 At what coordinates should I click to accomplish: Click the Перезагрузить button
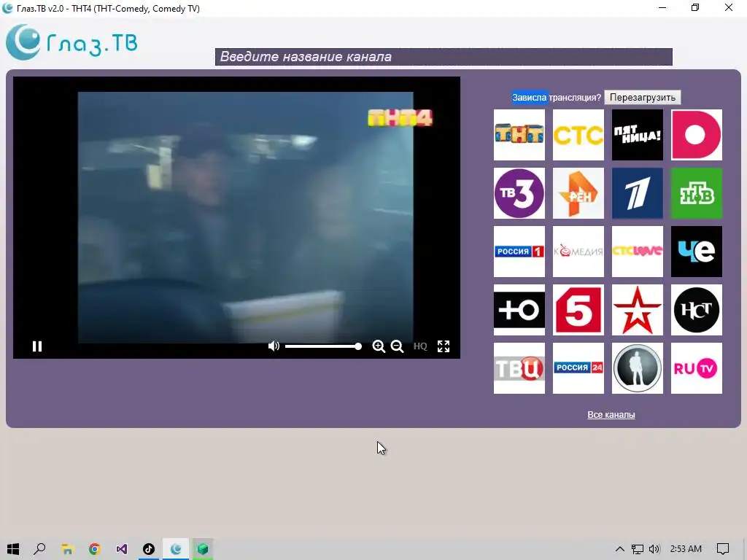[642, 97]
